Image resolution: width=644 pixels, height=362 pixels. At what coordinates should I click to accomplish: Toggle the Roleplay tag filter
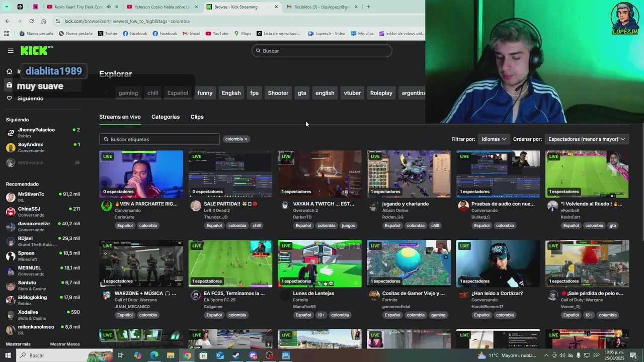pyautogui.click(x=381, y=93)
